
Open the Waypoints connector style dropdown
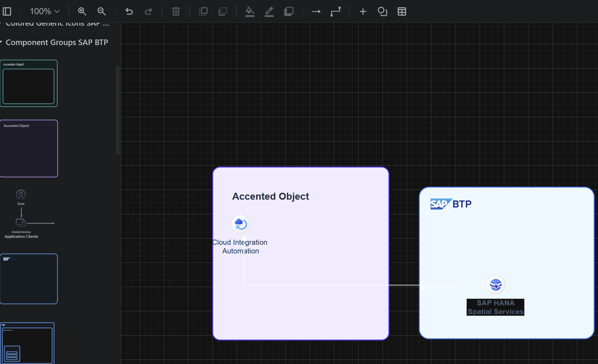click(x=336, y=11)
